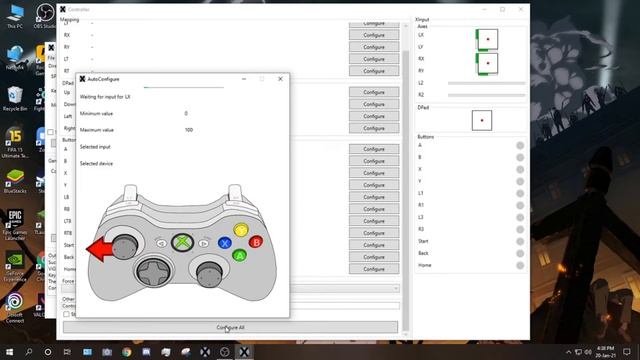The width and height of the screenshot is (640, 360).
Task: Open This PC desktop icon
Action: (x=15, y=16)
